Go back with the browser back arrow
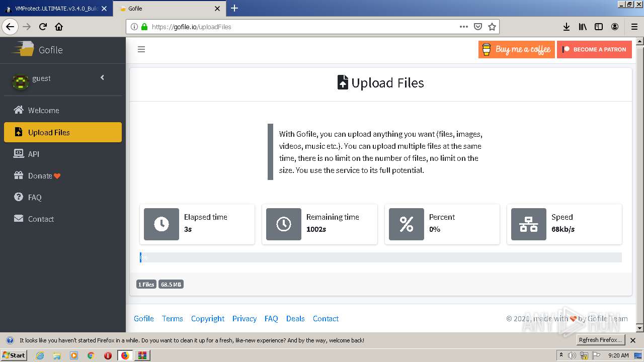The image size is (644, 362). [10, 27]
